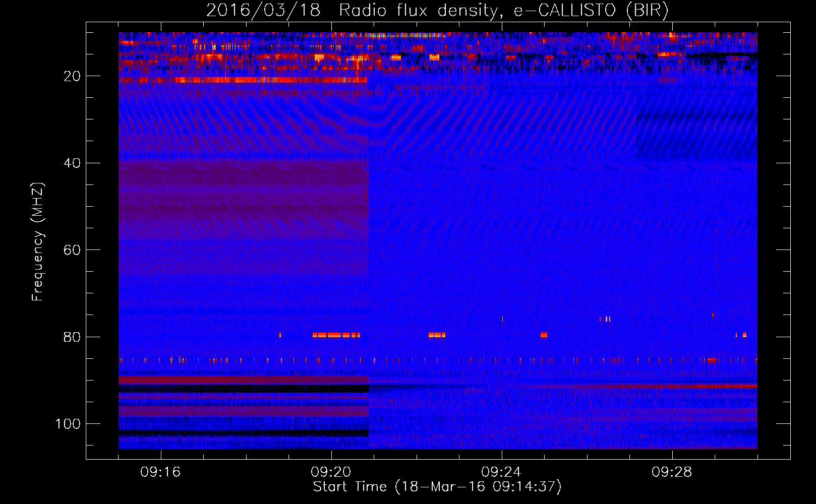Click the 09:20 time tick label
816x504 pixels.
pos(331,472)
